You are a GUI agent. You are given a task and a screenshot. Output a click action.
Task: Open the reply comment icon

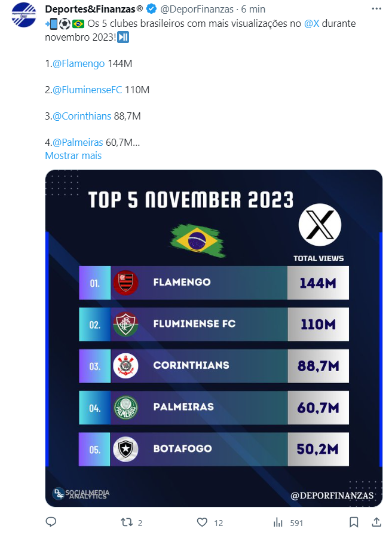coord(51,522)
